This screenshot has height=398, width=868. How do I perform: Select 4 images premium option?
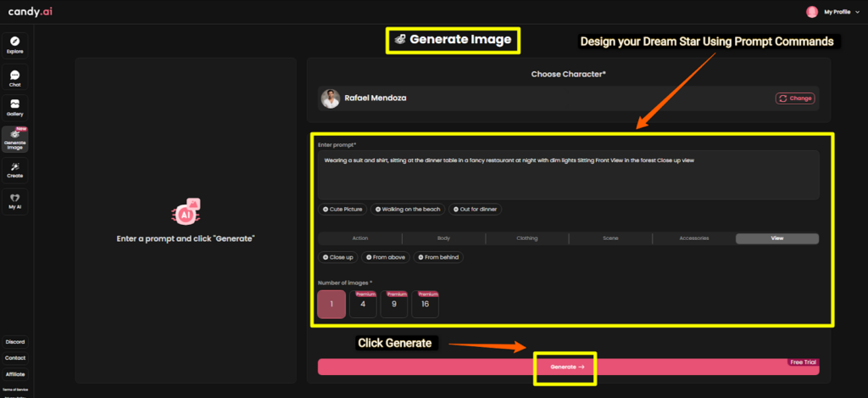pyautogui.click(x=363, y=305)
